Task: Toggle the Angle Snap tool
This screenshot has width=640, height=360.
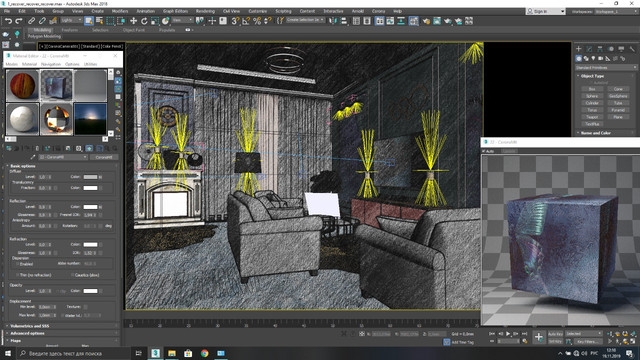Action: pyautogui.click(x=246, y=20)
